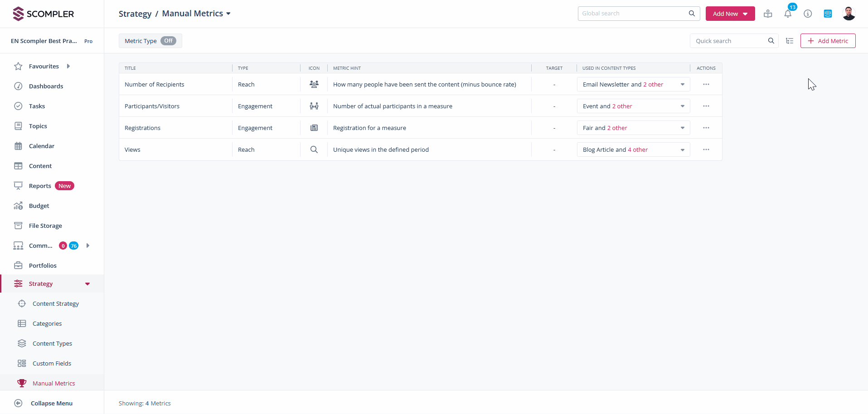Open Dashboards in the sidebar
Image resolution: width=868 pixels, height=414 pixels.
[46, 86]
